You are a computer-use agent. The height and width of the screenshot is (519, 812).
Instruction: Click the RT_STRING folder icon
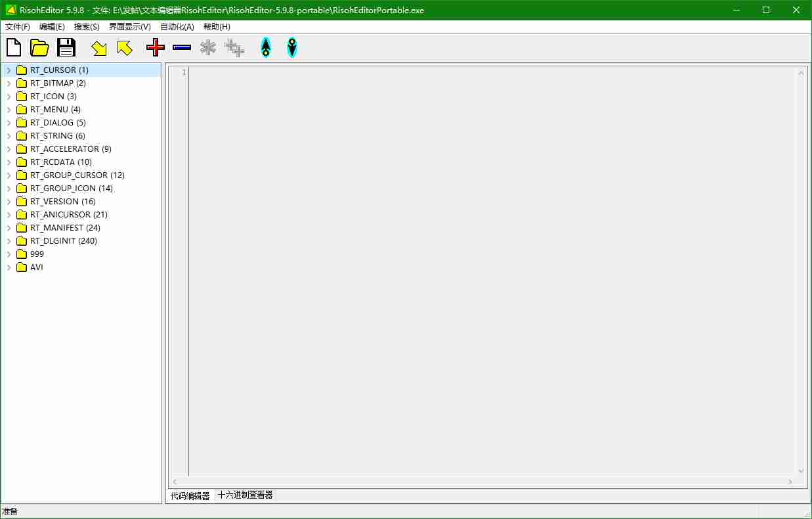[21, 135]
